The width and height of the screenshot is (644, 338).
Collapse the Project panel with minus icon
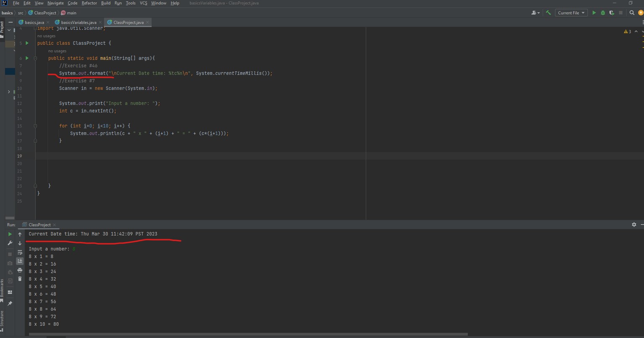(x=10, y=22)
